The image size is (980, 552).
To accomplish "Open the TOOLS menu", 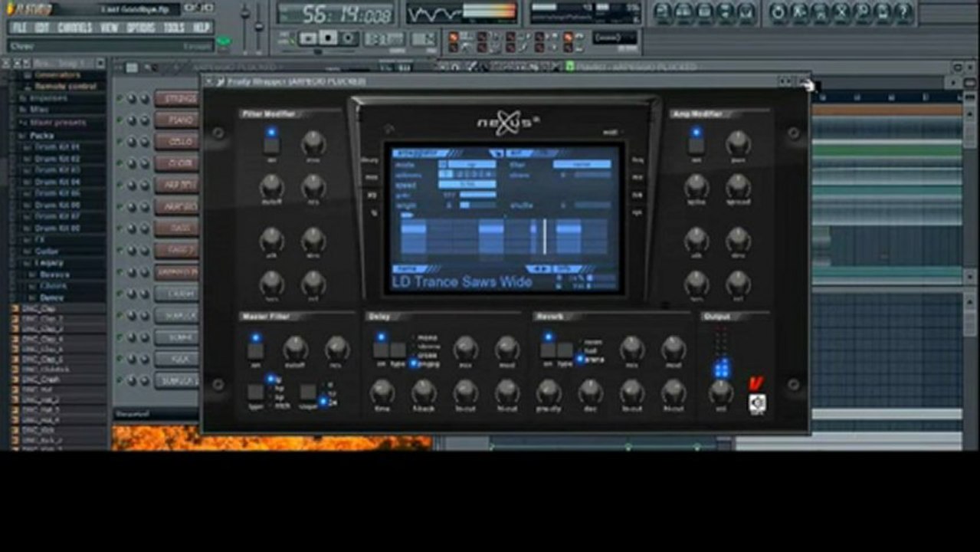I will (x=174, y=28).
